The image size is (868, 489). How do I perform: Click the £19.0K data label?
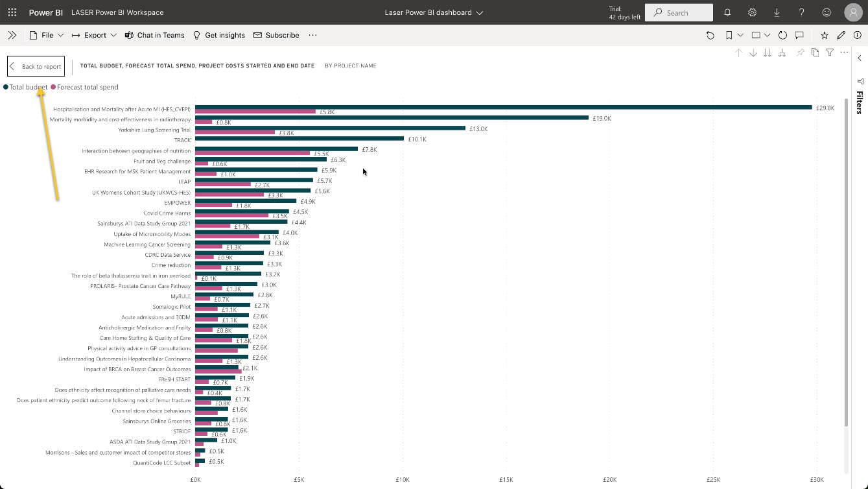[602, 118]
